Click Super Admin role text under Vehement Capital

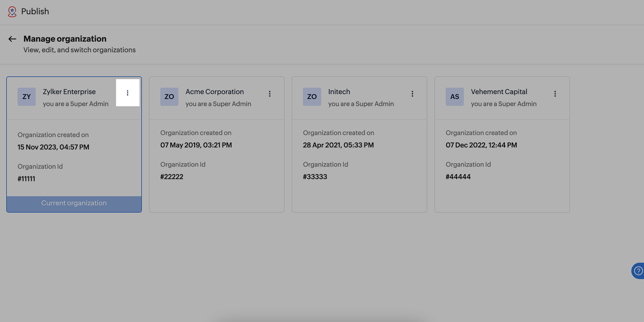(x=504, y=104)
